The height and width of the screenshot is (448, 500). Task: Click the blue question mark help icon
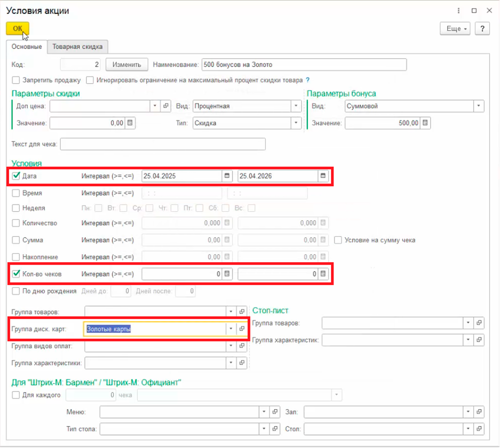(x=307, y=80)
